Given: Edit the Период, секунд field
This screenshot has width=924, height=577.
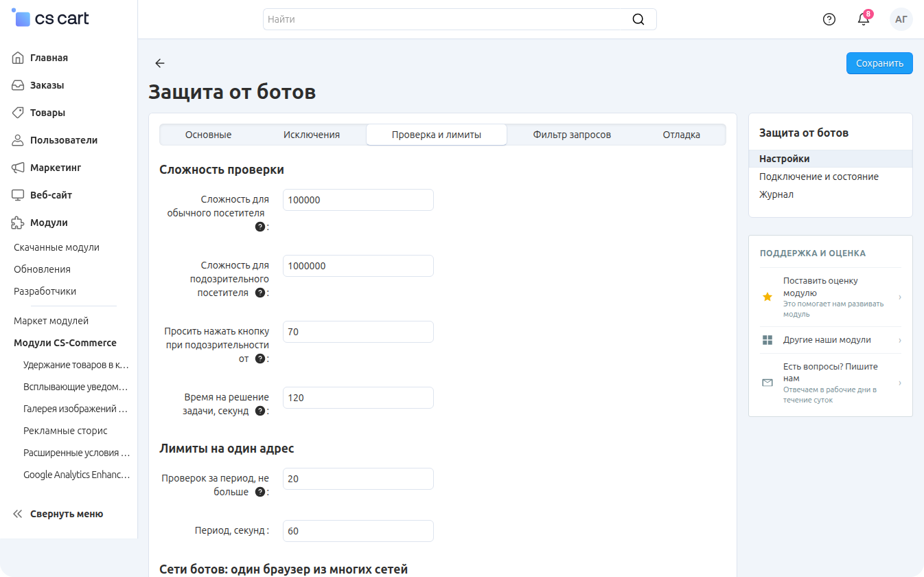Looking at the screenshot, I should coord(358,531).
